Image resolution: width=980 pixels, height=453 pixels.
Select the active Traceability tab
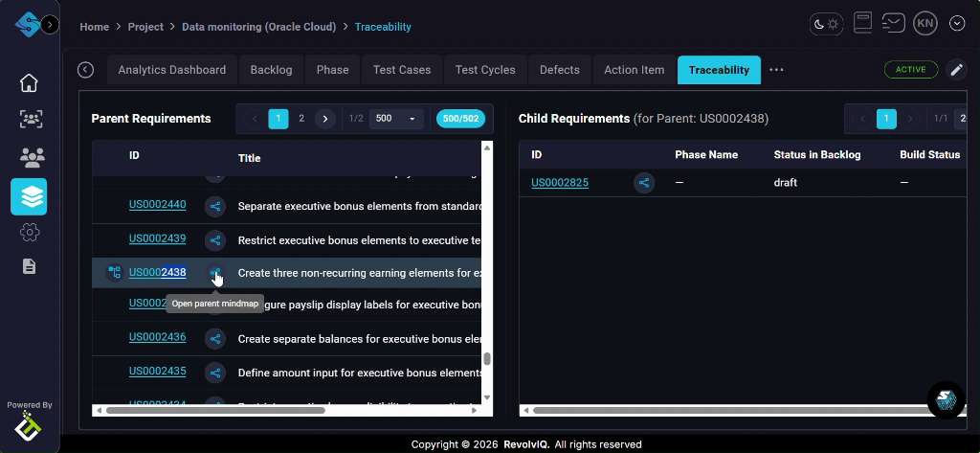[719, 70]
